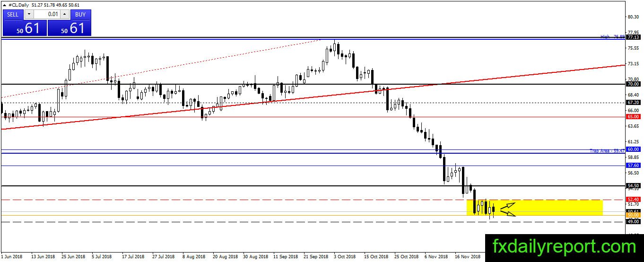Click the sell price tile under SELL
The image size is (644, 262).
point(25,28)
